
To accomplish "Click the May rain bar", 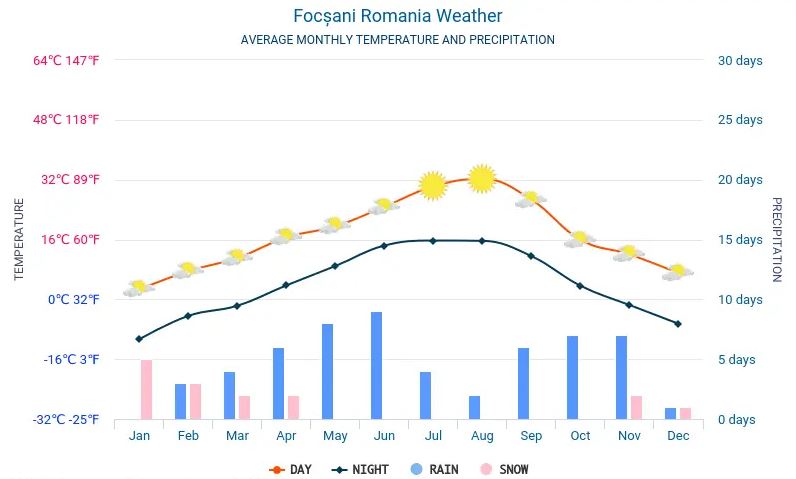I will tap(327, 371).
